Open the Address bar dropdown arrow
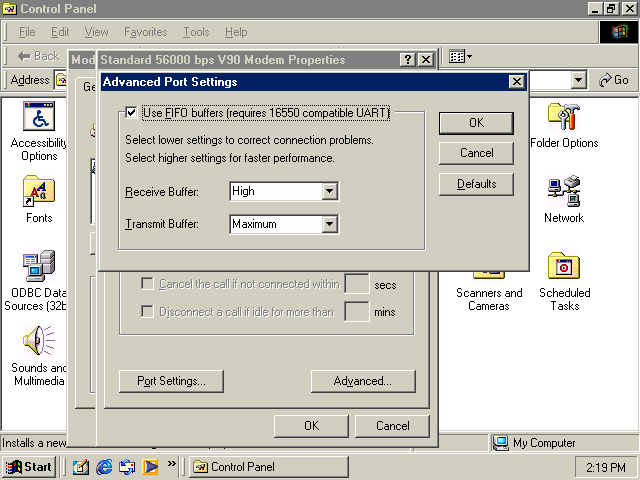Screen dimensions: 640x480 [578, 80]
